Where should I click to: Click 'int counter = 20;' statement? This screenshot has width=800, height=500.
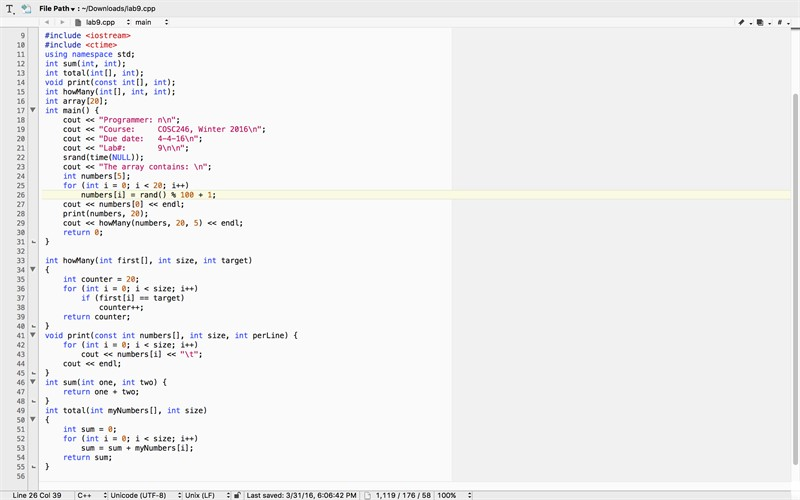pos(101,279)
